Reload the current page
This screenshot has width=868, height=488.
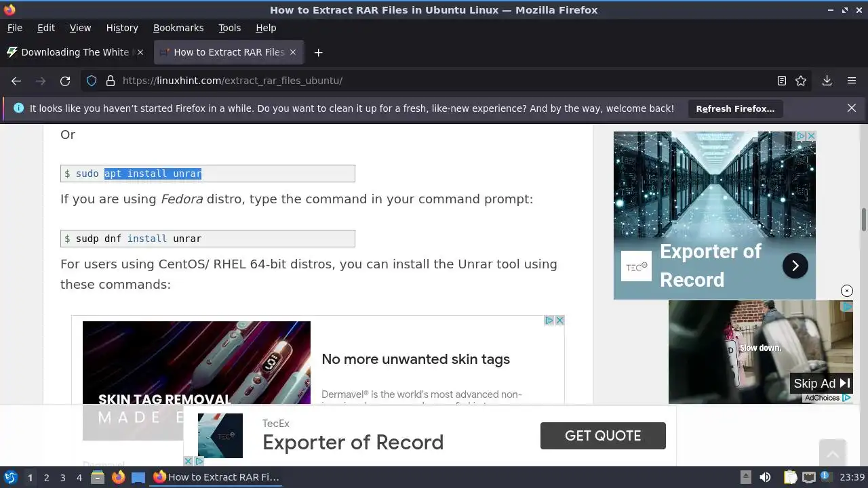[65, 81]
